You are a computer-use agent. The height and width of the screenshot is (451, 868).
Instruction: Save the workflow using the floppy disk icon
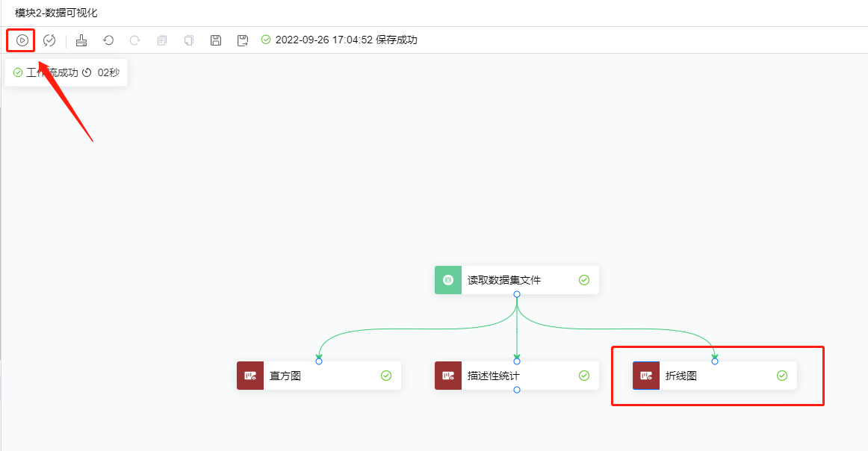(216, 40)
